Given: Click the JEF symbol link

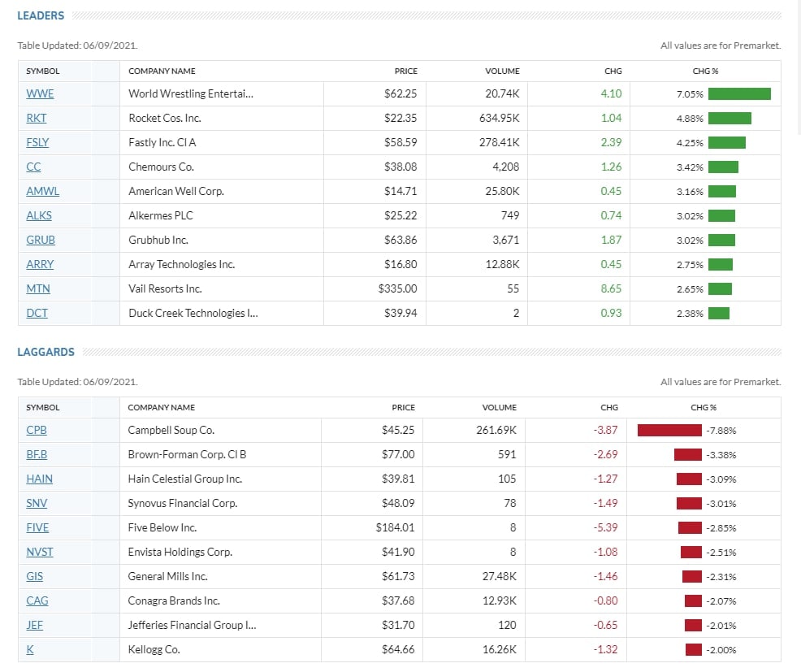Looking at the screenshot, I should coord(35,625).
